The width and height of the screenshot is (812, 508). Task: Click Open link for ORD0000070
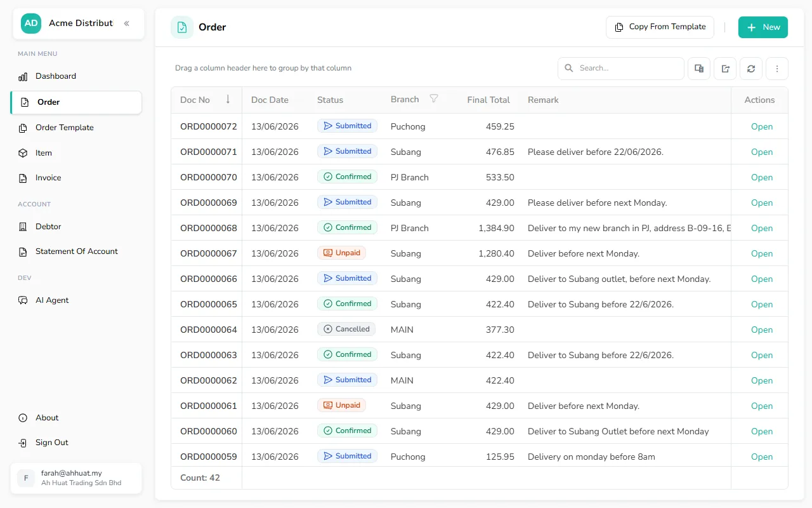pos(762,177)
